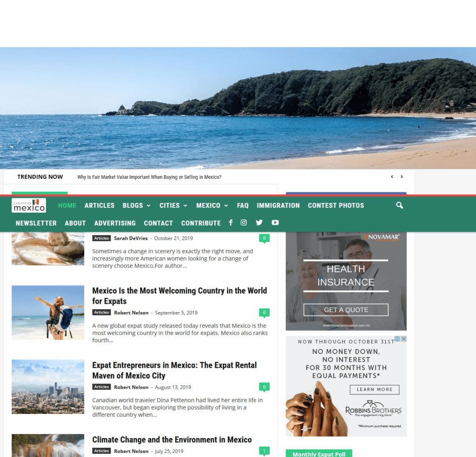
Task: Show next trending story arrow
Action: pyautogui.click(x=402, y=177)
